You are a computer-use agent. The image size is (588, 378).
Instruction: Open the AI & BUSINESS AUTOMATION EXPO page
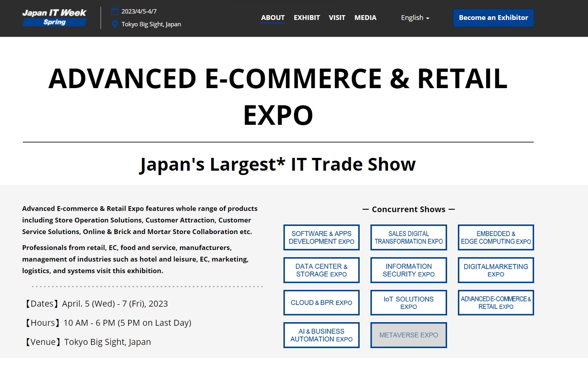(x=321, y=335)
